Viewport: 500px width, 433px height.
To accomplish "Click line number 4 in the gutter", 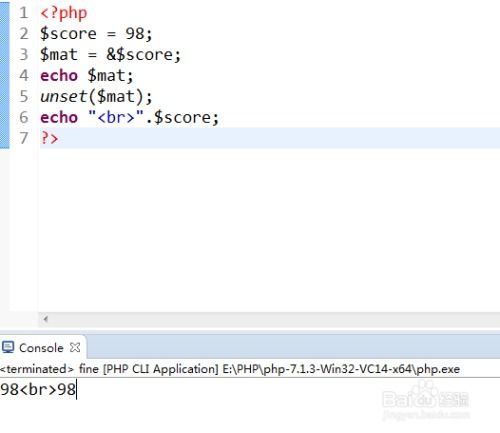I will click(23, 75).
